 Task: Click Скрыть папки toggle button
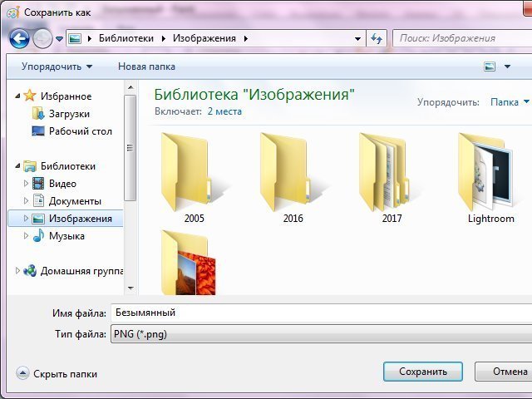57,374
